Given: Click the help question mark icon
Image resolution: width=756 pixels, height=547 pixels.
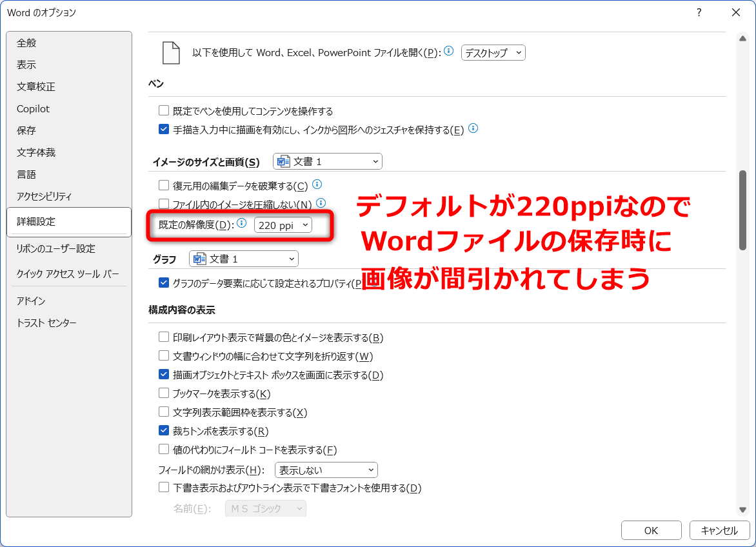Looking at the screenshot, I should (x=699, y=13).
